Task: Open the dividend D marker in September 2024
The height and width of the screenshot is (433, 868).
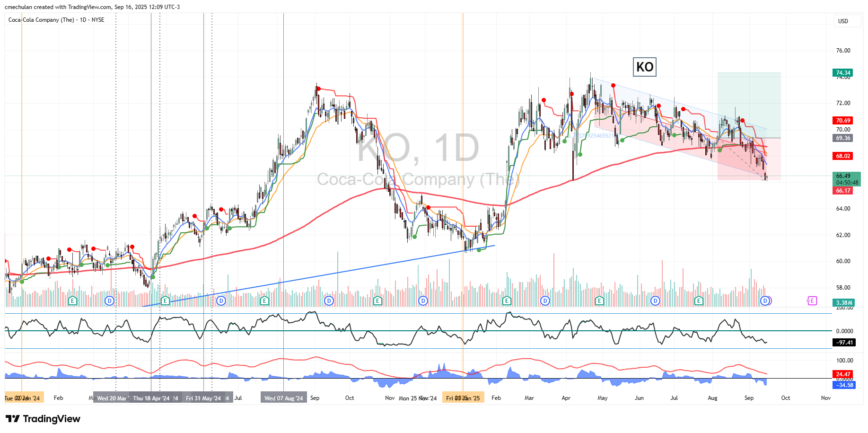Action: [329, 300]
